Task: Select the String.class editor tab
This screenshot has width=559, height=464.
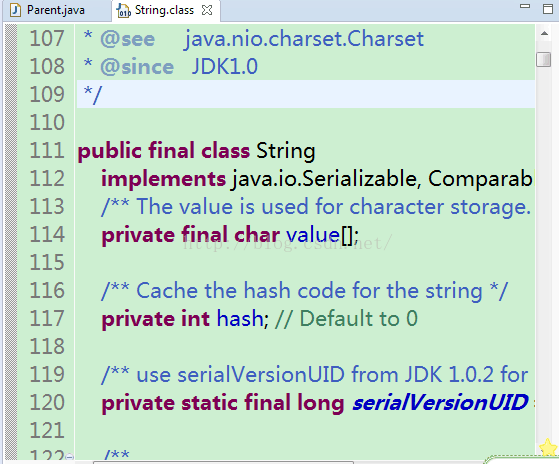Action: (x=164, y=10)
